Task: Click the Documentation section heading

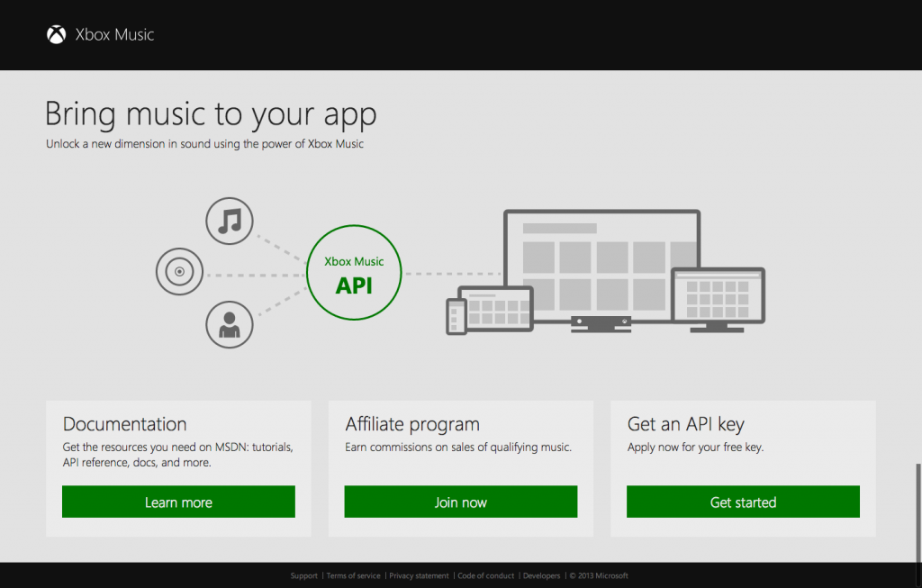Action: tap(123, 424)
